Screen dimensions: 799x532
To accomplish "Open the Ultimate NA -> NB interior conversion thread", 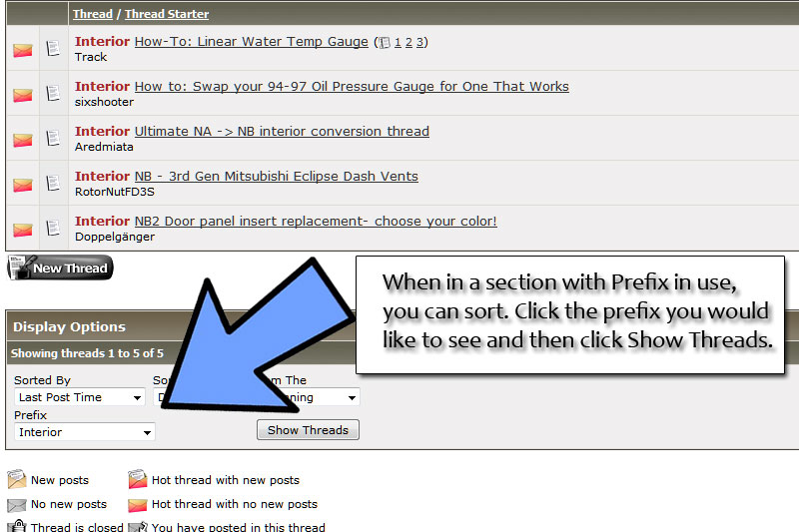I will click(282, 131).
